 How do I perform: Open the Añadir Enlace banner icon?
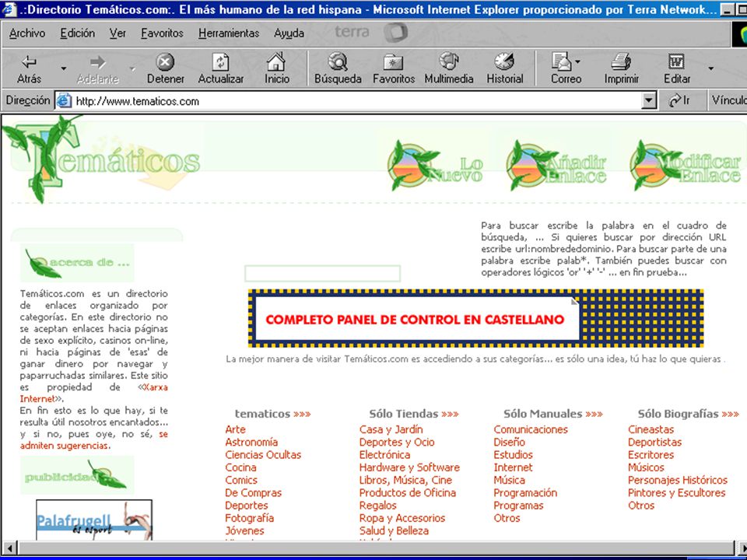coord(556,166)
